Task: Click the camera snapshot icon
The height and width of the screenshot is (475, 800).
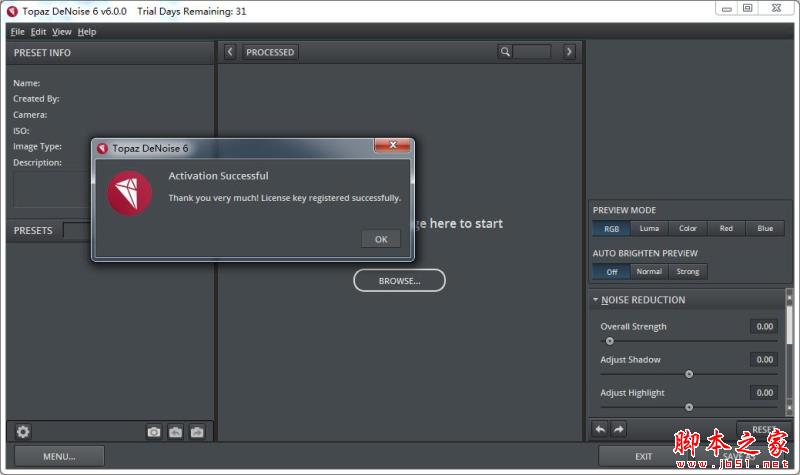Action: click(x=154, y=432)
